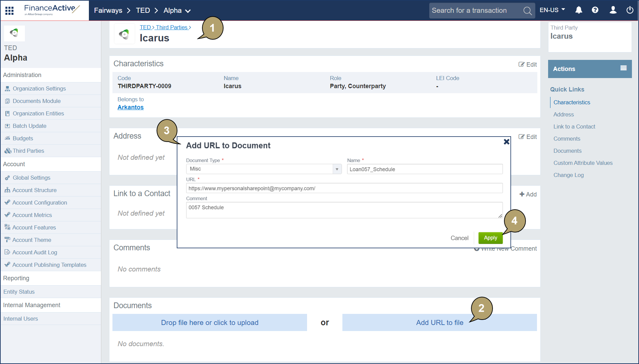Viewport: 639px width, 364px height.
Task: Click the Account Structure hierarchy icon
Action: point(7,190)
